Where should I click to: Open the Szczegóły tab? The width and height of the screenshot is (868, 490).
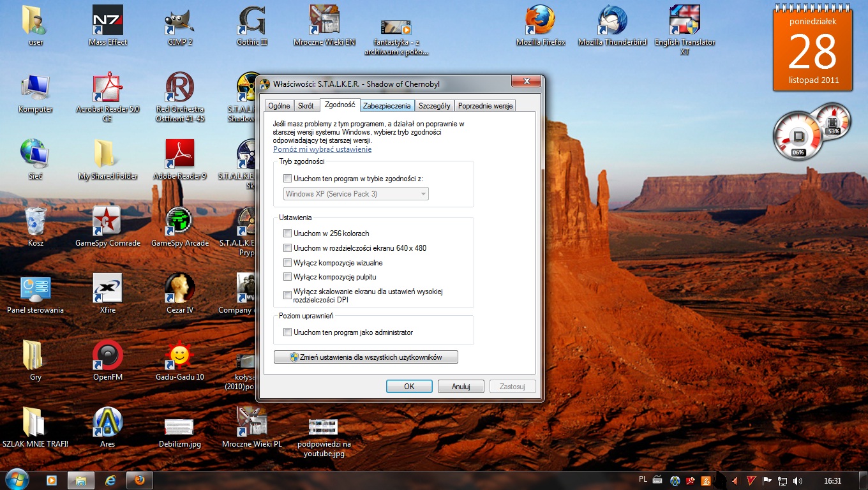[x=435, y=106]
